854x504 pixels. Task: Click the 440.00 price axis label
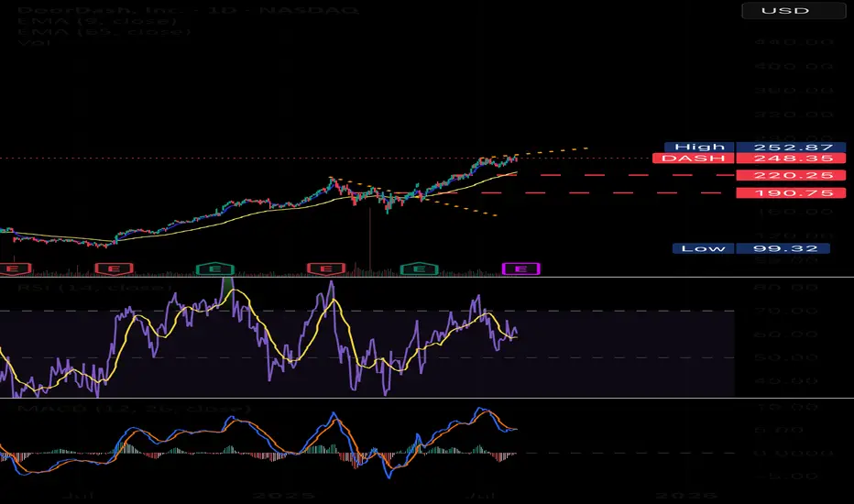pyautogui.click(x=794, y=42)
